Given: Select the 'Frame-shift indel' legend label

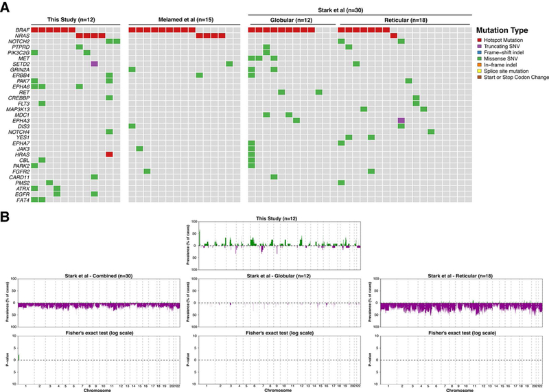Looking at the screenshot, I should pyautogui.click(x=504, y=53).
